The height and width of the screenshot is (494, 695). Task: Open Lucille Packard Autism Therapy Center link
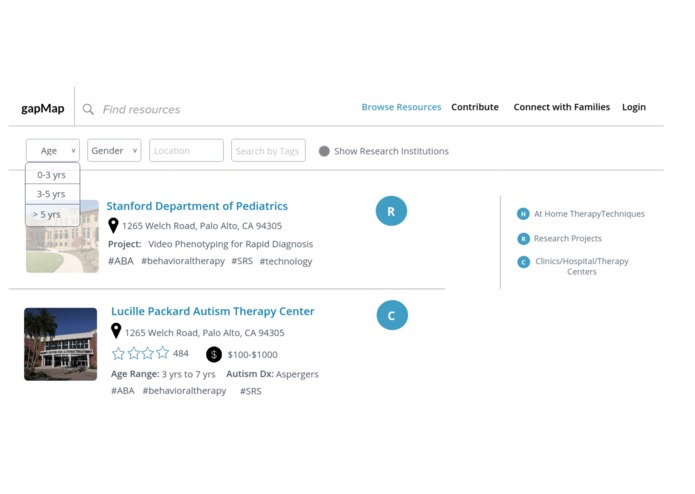pyautogui.click(x=213, y=311)
